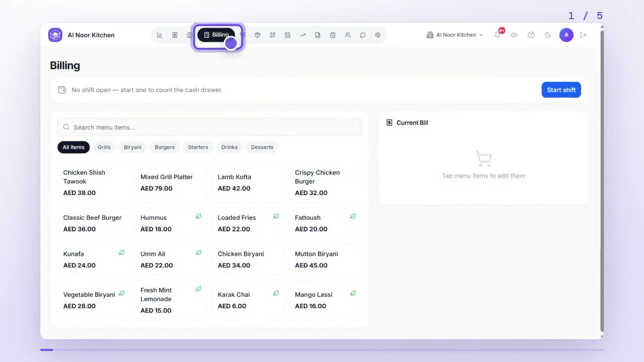Open the inventory cube icon

[x=257, y=35]
